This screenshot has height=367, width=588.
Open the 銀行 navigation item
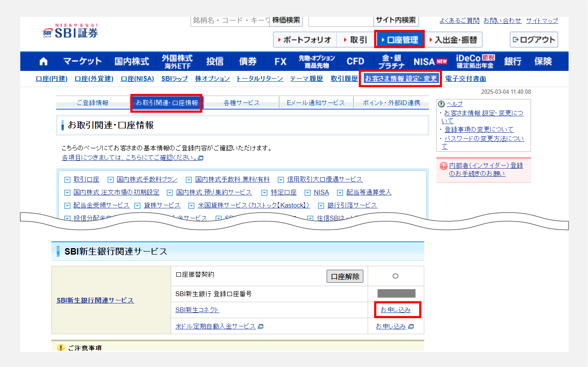pyautogui.click(x=512, y=61)
